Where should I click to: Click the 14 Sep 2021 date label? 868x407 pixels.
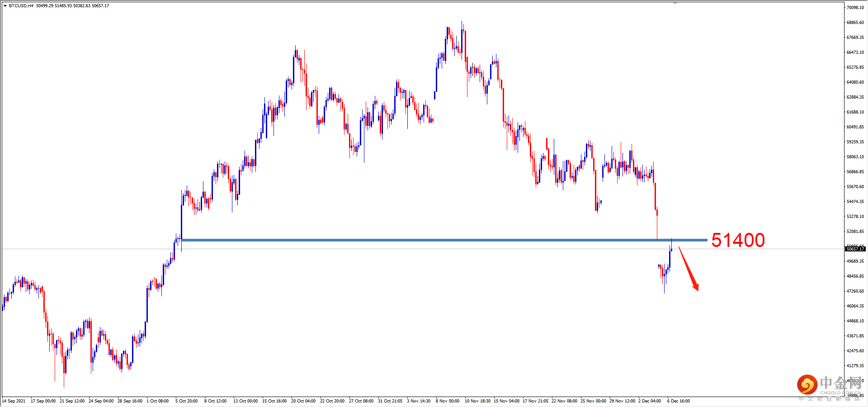(x=14, y=401)
